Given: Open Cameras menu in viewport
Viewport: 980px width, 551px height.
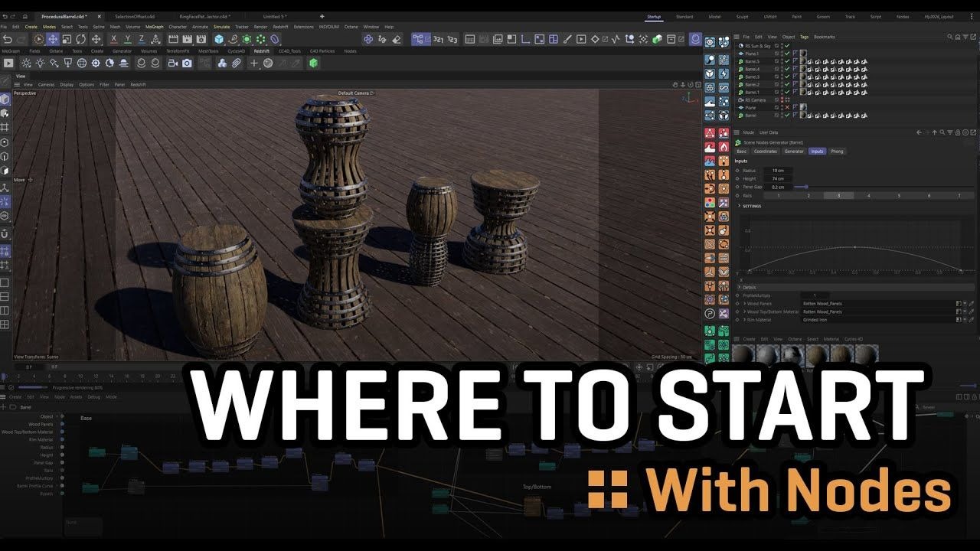Looking at the screenshot, I should 47,84.
